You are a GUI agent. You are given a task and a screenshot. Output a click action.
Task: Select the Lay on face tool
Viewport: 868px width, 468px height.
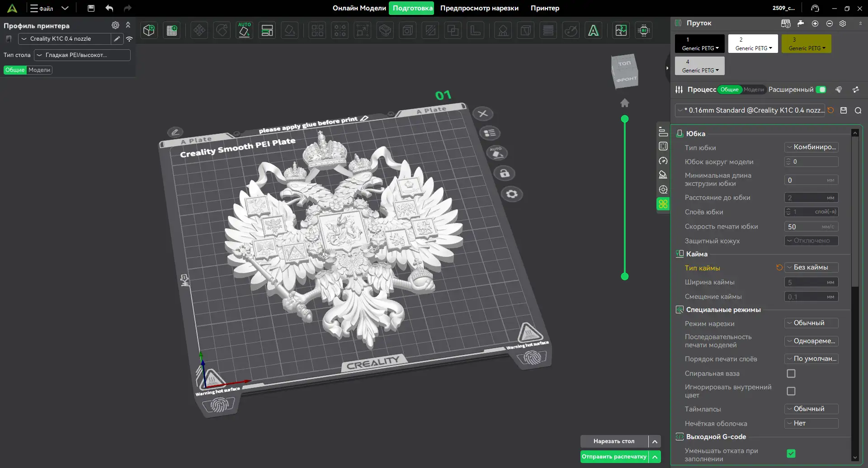[290, 30]
